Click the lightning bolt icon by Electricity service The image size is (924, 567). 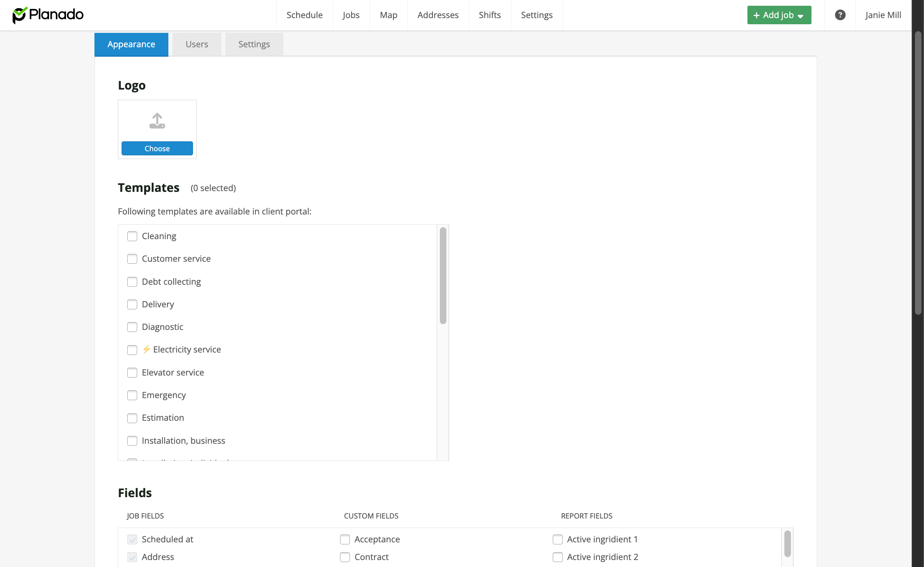(x=147, y=349)
